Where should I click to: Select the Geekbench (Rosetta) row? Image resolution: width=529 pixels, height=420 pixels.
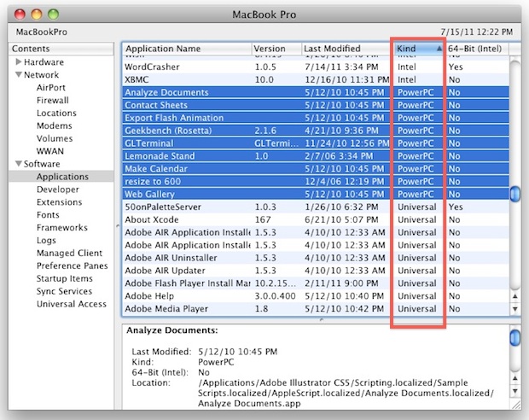[x=316, y=131]
